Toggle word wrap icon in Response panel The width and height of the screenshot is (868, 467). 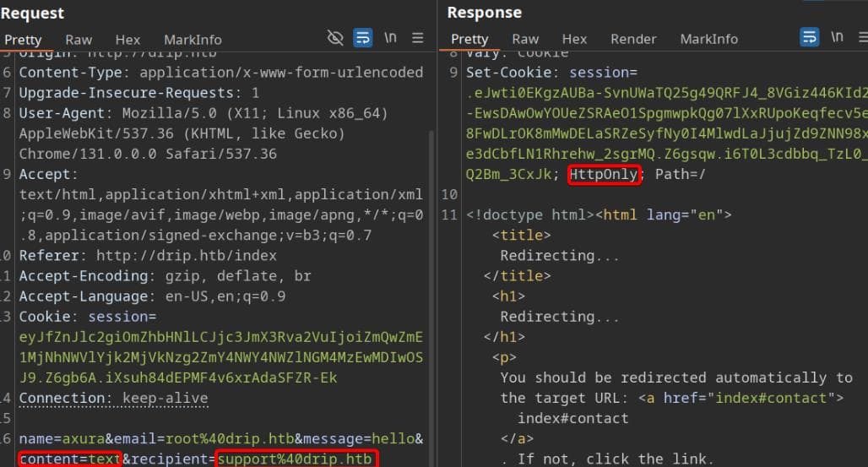tap(809, 38)
